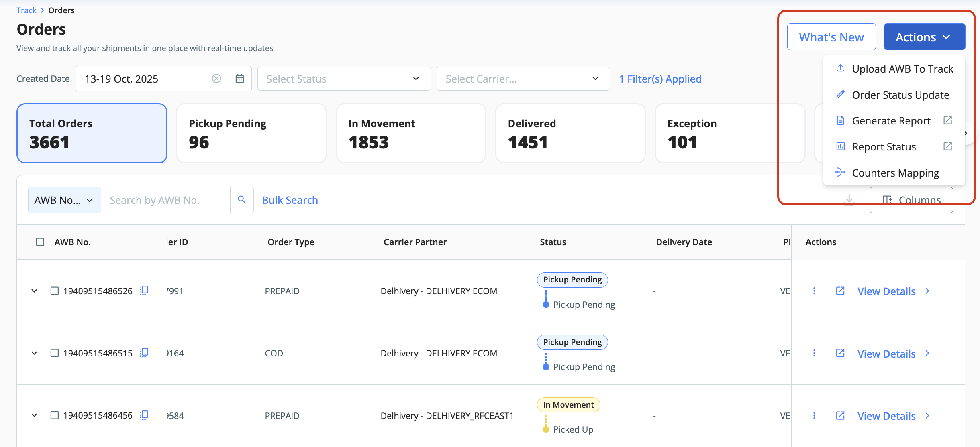980x447 pixels.
Task: Open order 19409515486456 in a new tab
Action: 840,416
